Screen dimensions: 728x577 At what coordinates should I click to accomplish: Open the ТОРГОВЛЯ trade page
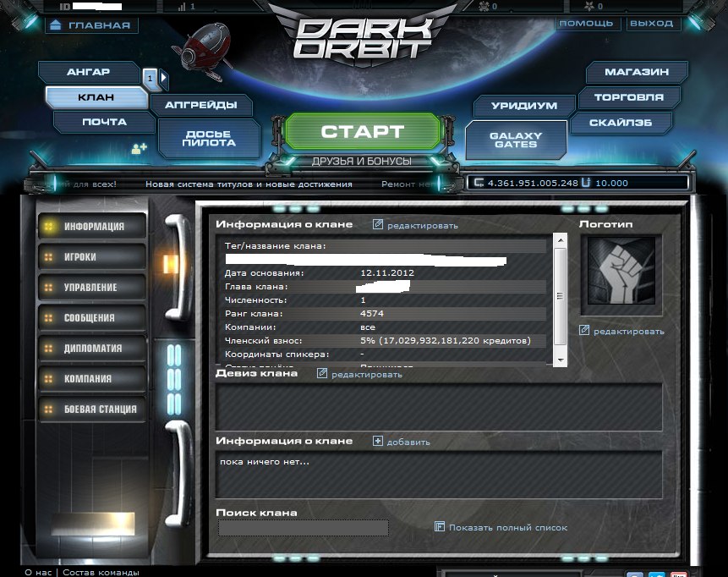pos(629,97)
